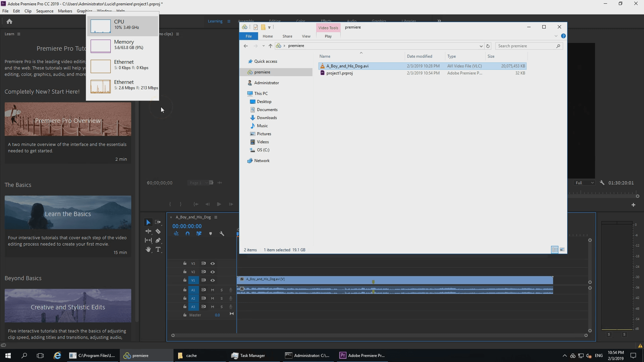Image resolution: width=644 pixels, height=362 pixels.
Task: Select the Razor tool
Action: [x=158, y=231]
